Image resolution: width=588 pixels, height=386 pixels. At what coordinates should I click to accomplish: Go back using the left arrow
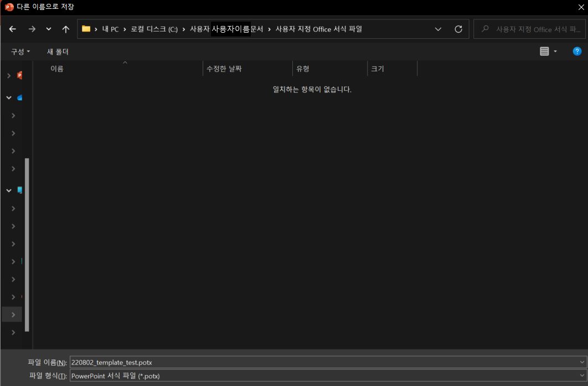(12, 29)
